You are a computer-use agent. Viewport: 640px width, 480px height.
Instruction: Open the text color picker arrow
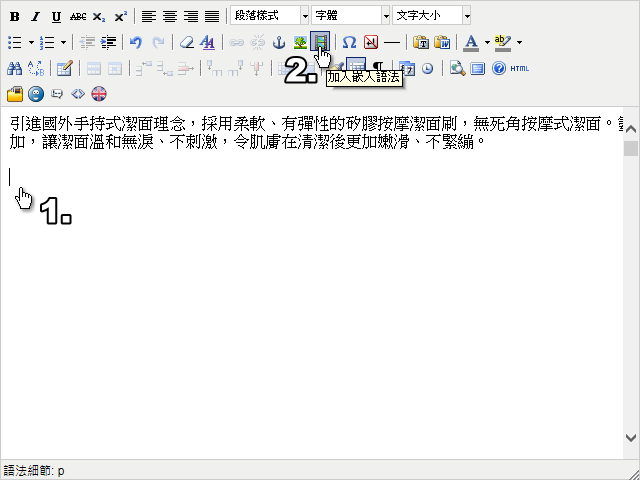(487, 42)
